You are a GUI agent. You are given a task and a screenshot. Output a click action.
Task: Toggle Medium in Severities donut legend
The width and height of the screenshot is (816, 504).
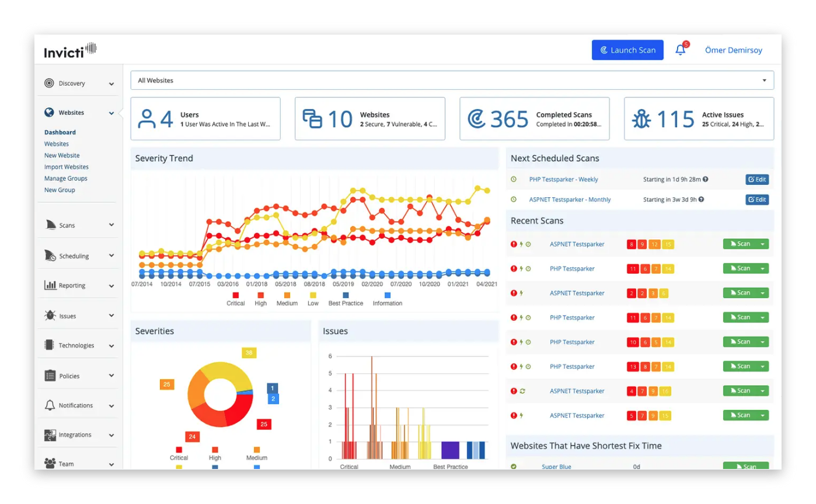257,454
